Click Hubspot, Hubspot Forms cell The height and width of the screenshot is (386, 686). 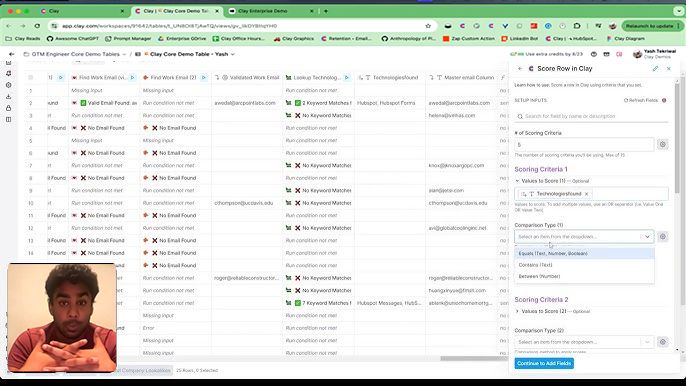(390, 103)
